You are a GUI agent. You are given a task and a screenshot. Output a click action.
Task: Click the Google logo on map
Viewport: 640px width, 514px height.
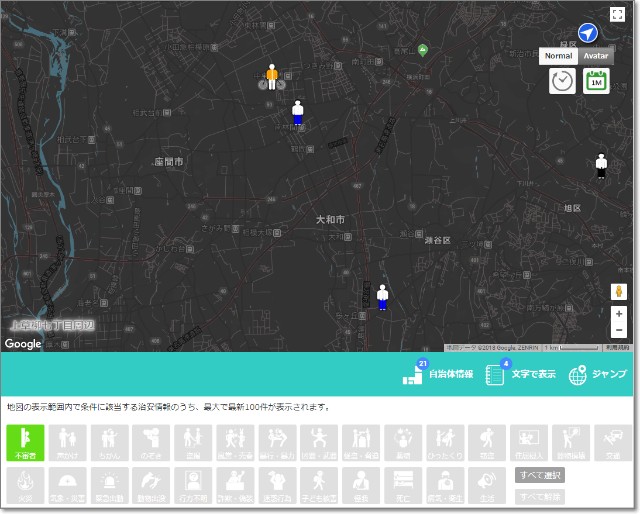[x=23, y=343]
